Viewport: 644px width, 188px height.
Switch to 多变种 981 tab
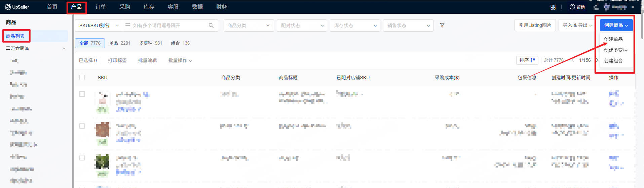[x=151, y=43]
